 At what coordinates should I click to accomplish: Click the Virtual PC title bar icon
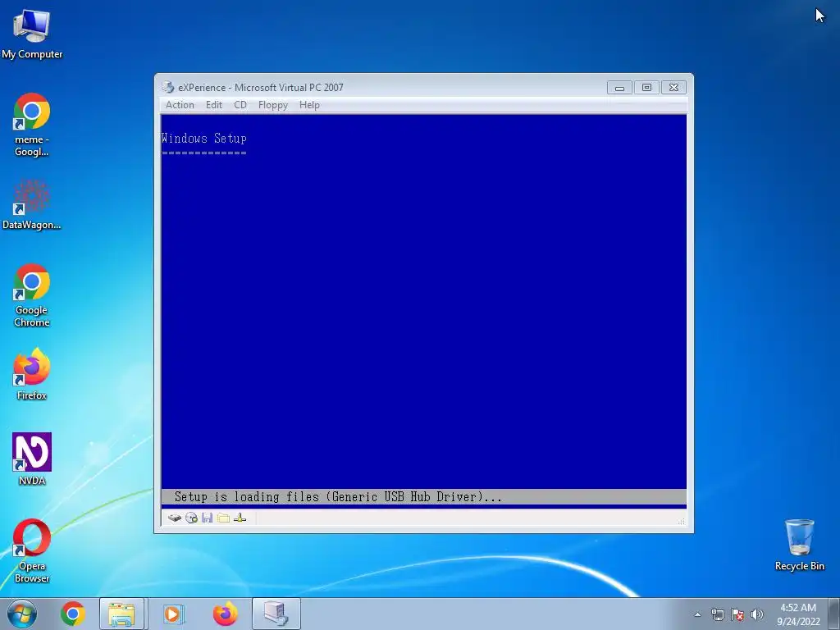[168, 87]
